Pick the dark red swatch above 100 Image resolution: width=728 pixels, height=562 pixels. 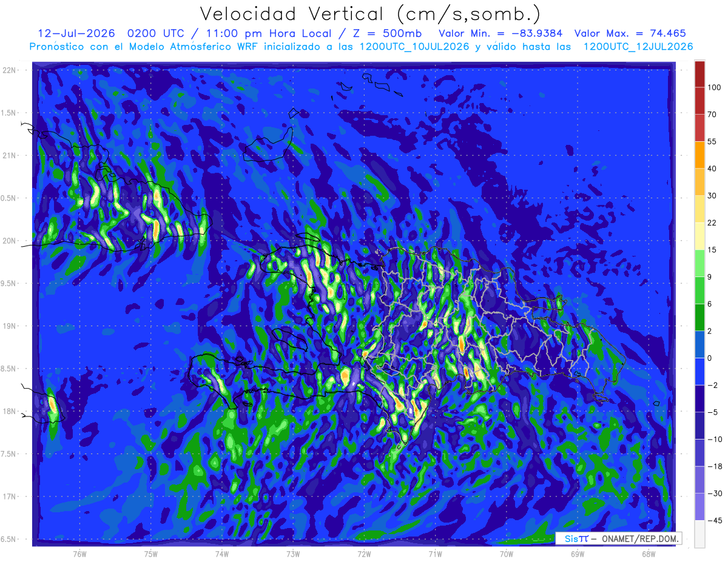pos(699,74)
